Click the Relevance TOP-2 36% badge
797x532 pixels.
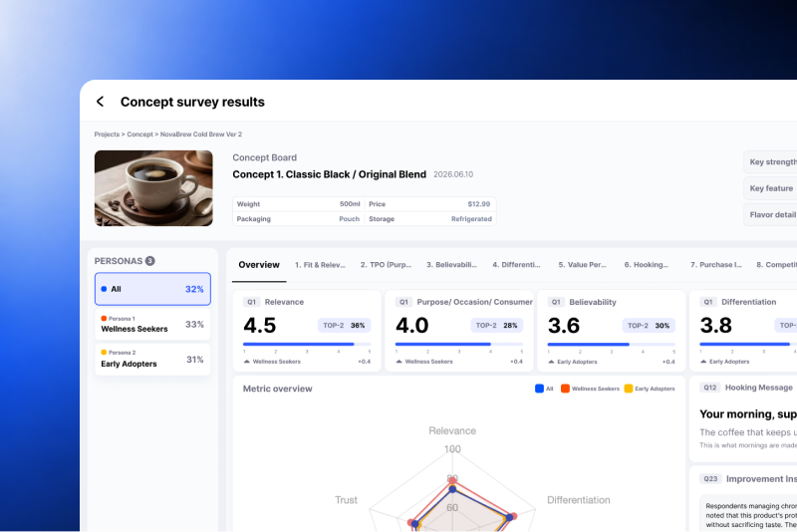[x=344, y=325]
